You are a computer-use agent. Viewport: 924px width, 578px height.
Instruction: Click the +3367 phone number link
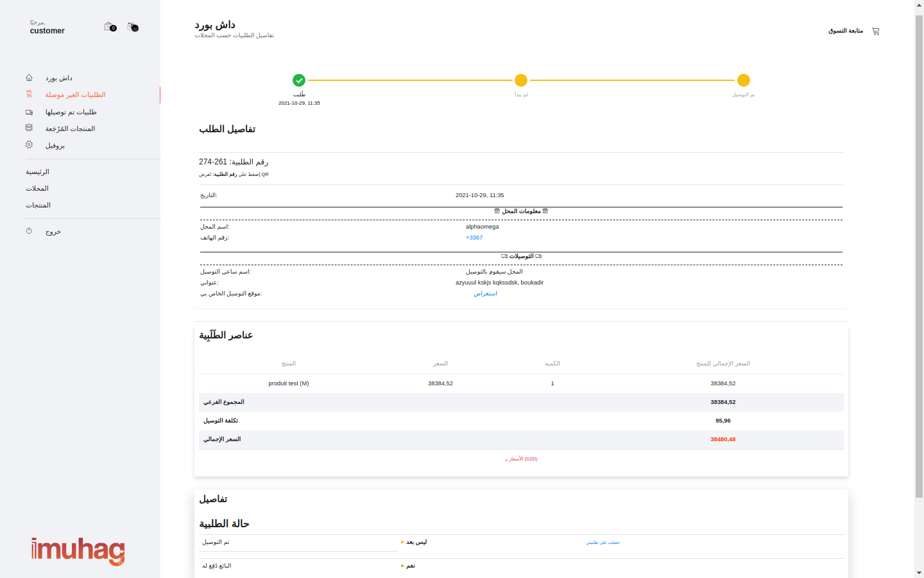click(474, 238)
